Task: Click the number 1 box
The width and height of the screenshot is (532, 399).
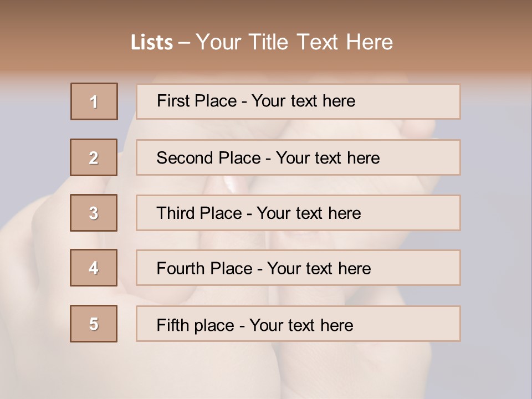Action: click(94, 101)
